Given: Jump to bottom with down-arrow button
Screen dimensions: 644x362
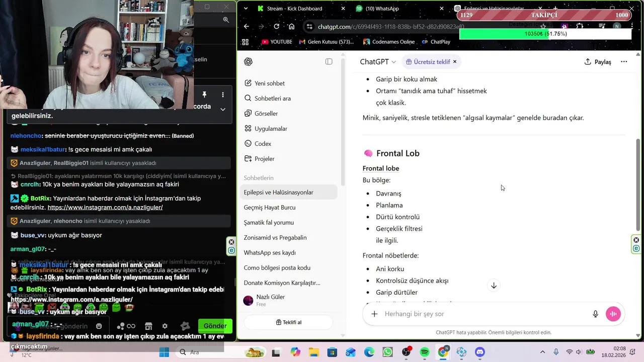Looking at the screenshot, I should tap(494, 286).
